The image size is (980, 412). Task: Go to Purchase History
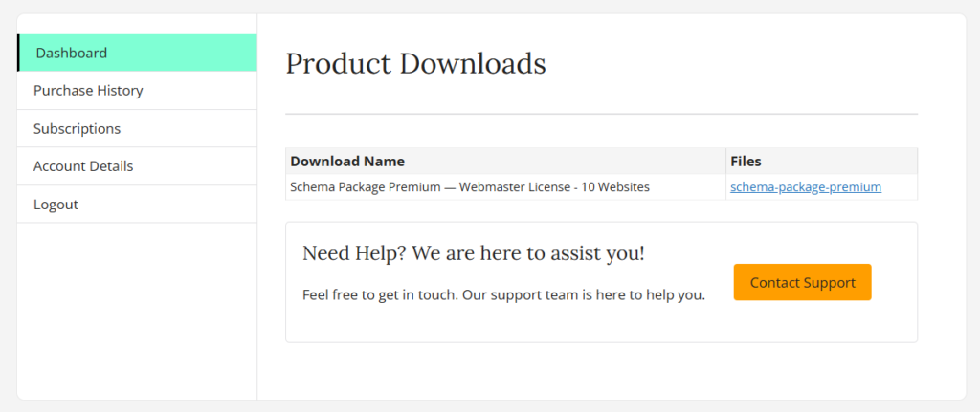(88, 91)
